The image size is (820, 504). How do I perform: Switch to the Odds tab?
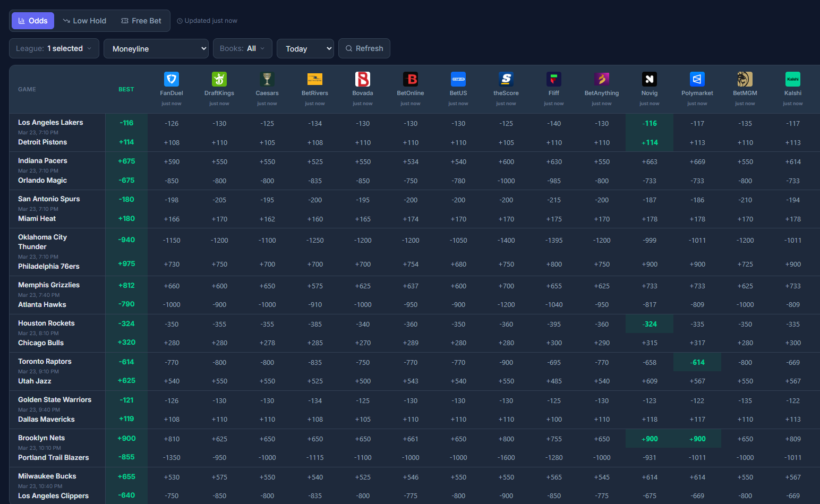click(33, 21)
